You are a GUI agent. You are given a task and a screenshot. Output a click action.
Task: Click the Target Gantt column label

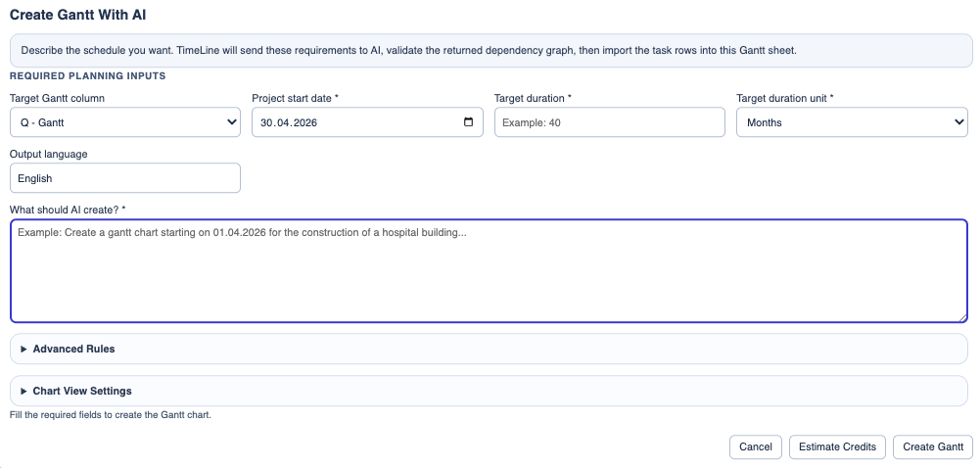coord(57,98)
